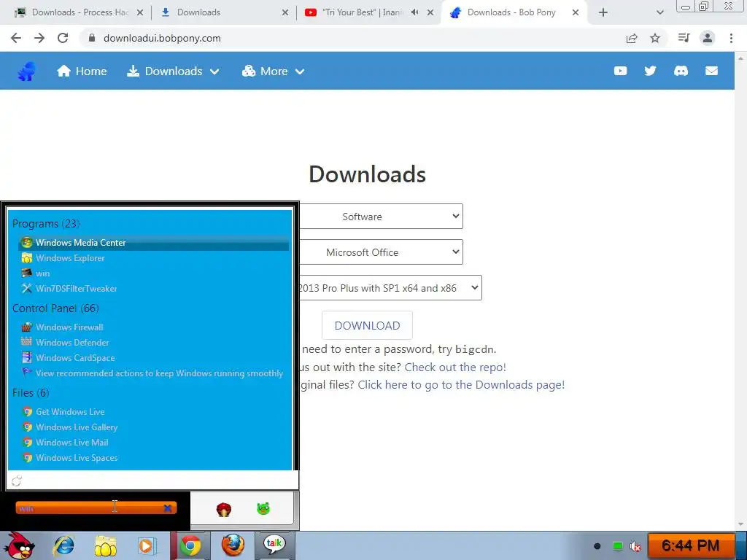Go back to the previous page

(x=16, y=38)
